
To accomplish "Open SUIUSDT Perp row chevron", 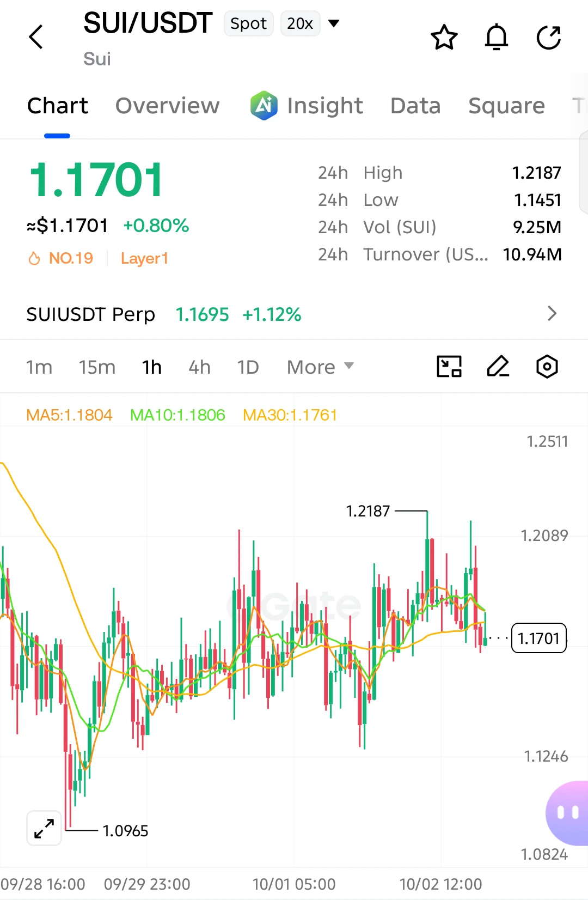I will (552, 314).
